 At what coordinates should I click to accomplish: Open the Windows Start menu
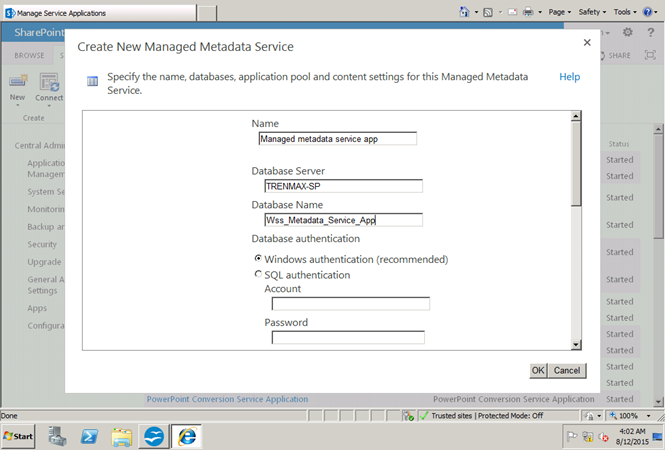[x=18, y=436]
